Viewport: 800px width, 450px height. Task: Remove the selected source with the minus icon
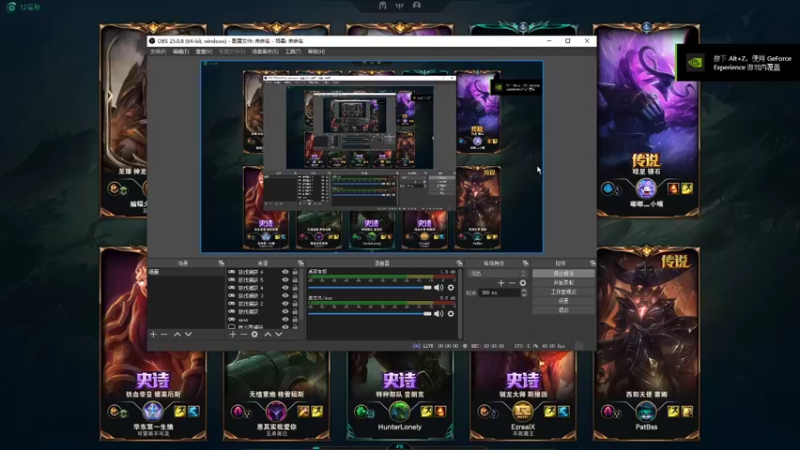(243, 334)
